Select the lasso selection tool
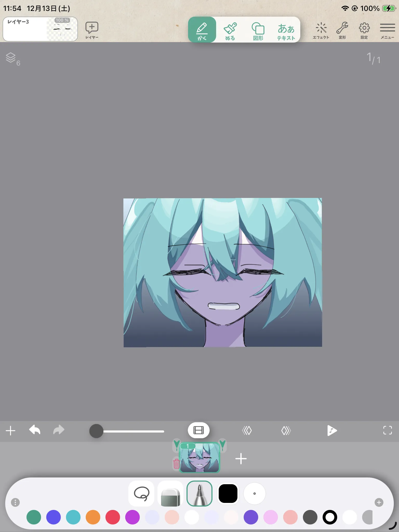Viewport: 399px width, 532px height. point(142,494)
